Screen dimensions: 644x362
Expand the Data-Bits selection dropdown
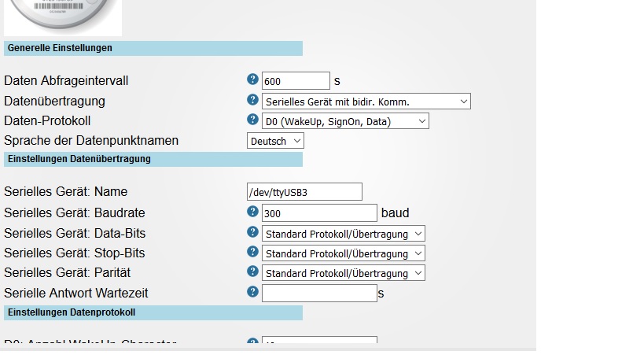(x=343, y=234)
